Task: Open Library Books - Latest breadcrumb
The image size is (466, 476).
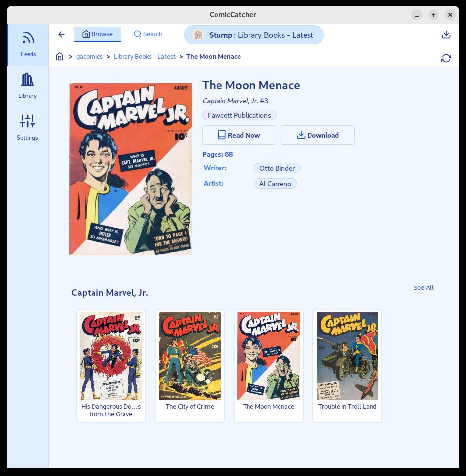Action: 144,57
